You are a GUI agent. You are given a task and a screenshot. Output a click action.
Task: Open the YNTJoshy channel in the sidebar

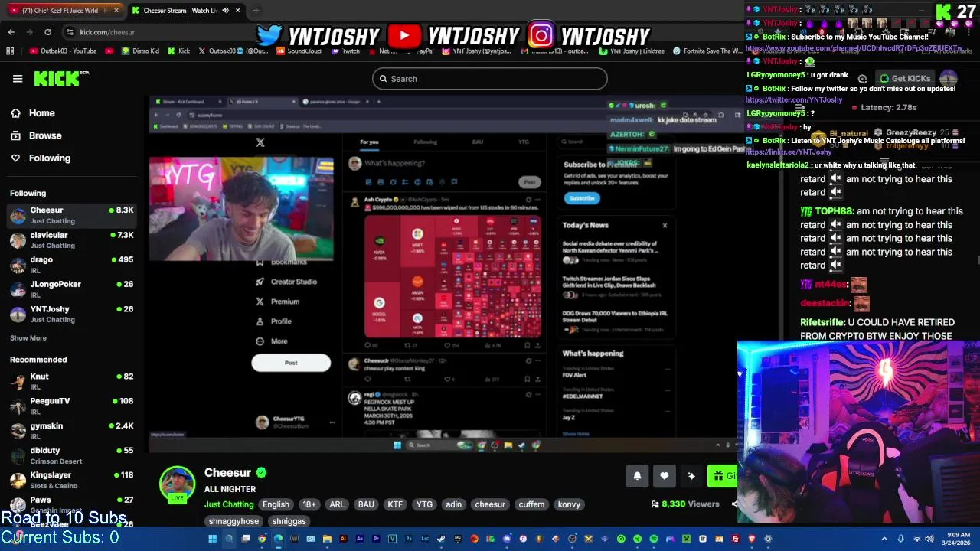71,314
